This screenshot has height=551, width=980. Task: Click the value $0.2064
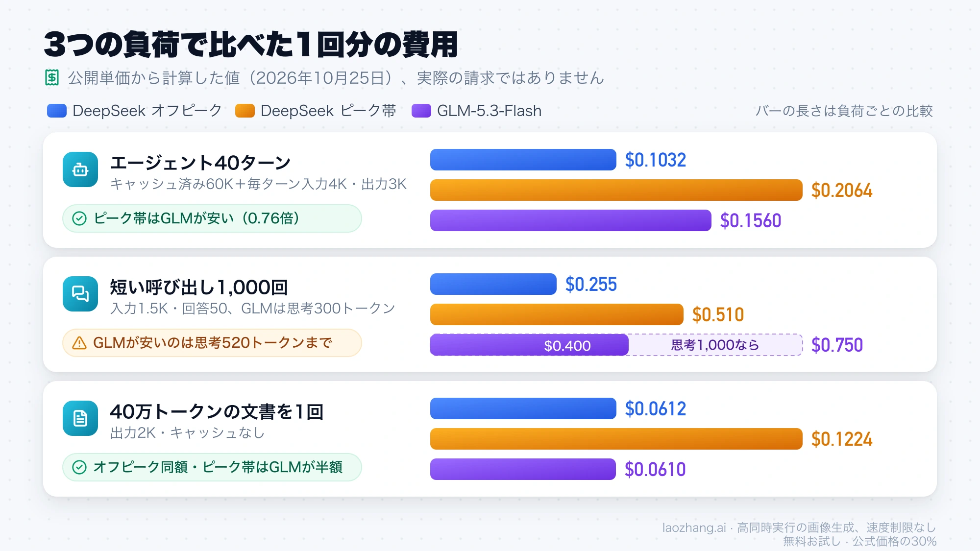[842, 190]
